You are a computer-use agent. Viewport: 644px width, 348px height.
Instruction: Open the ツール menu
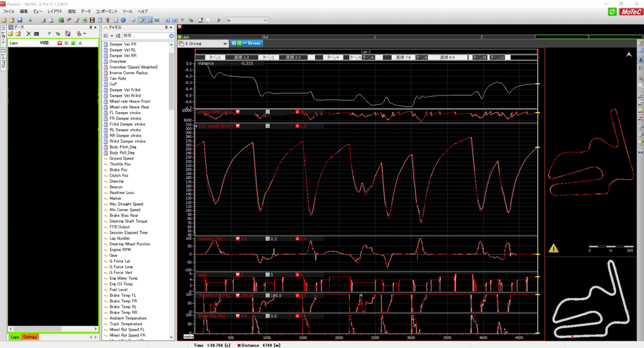(128, 11)
